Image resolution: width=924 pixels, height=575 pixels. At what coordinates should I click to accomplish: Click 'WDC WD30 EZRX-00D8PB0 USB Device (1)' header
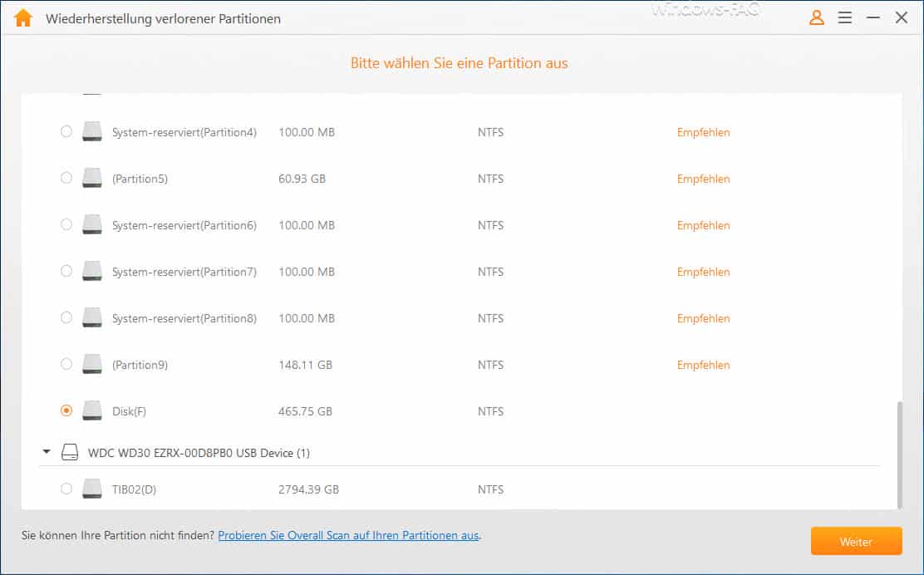coord(199,453)
